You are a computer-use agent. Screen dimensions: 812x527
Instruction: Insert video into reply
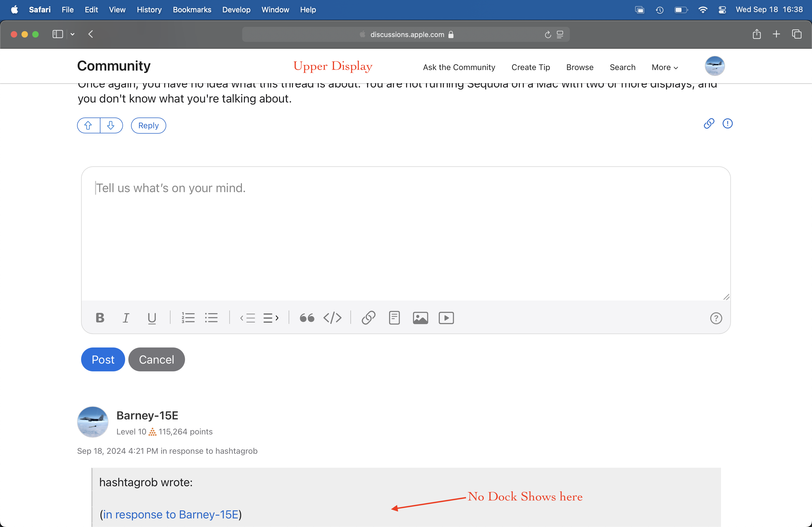pos(446,318)
